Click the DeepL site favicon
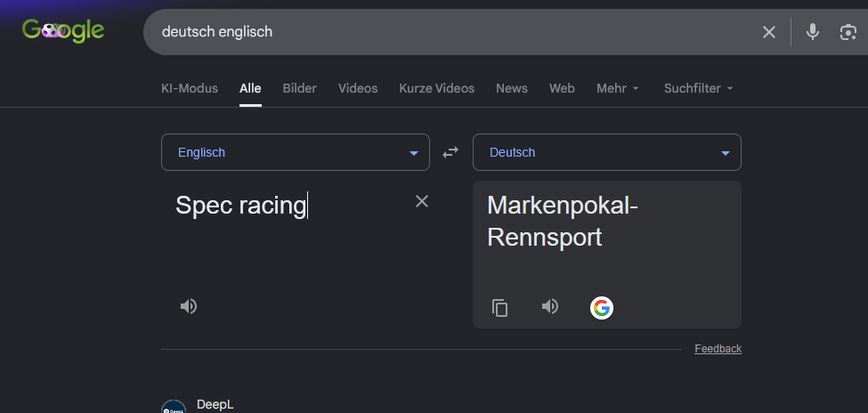868x413 pixels. (174, 408)
